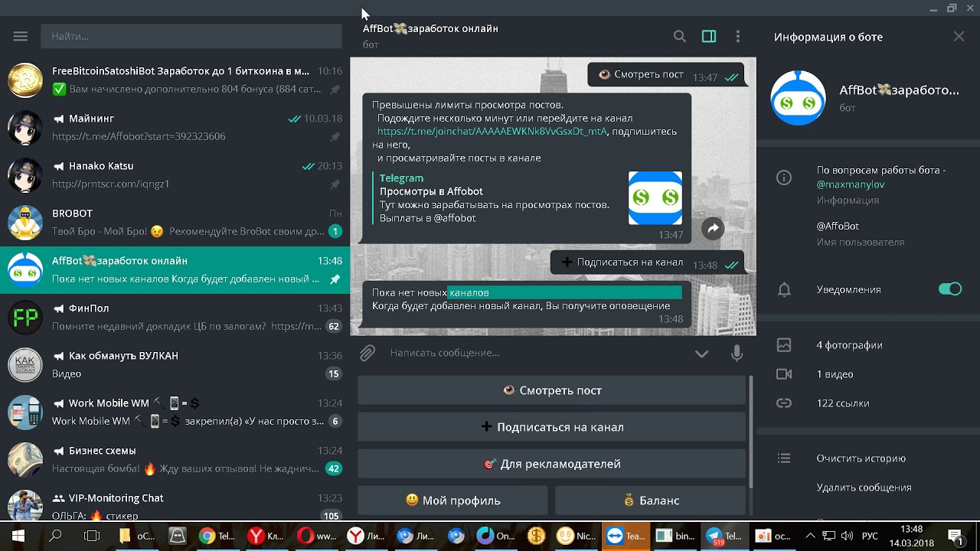
Task: Open FreeBitcoinSatoshiBot chat
Action: click(175, 80)
